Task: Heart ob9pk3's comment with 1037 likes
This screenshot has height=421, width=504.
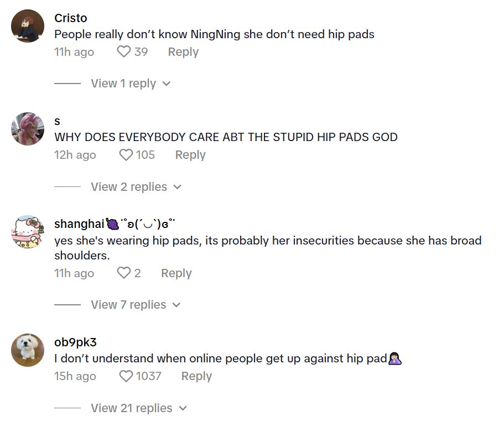Action: pos(126,376)
